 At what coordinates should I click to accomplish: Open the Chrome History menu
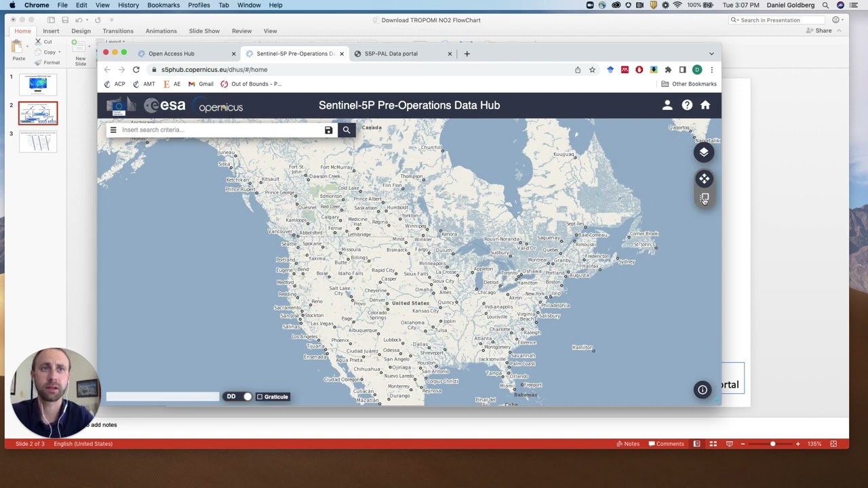[128, 5]
